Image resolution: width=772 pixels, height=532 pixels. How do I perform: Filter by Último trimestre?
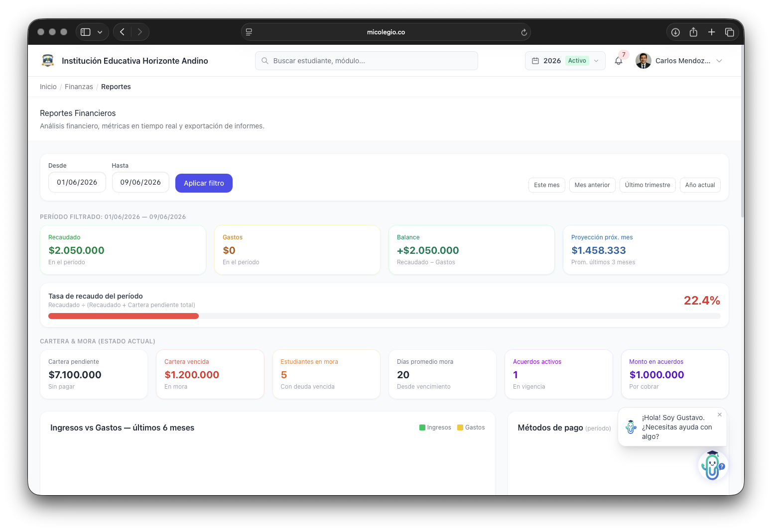pos(647,185)
